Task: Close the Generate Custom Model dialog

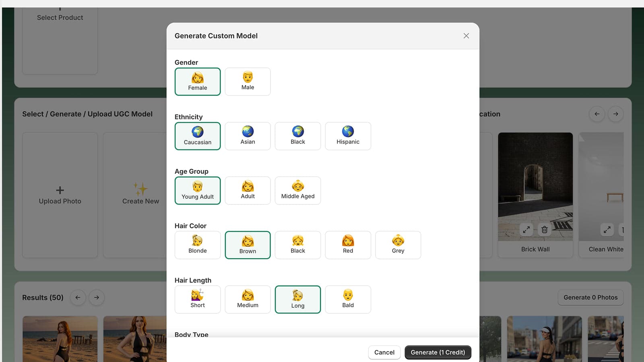Action: [466, 35]
